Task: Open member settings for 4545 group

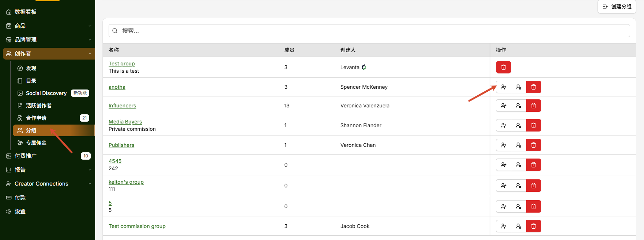Action: coord(519,165)
